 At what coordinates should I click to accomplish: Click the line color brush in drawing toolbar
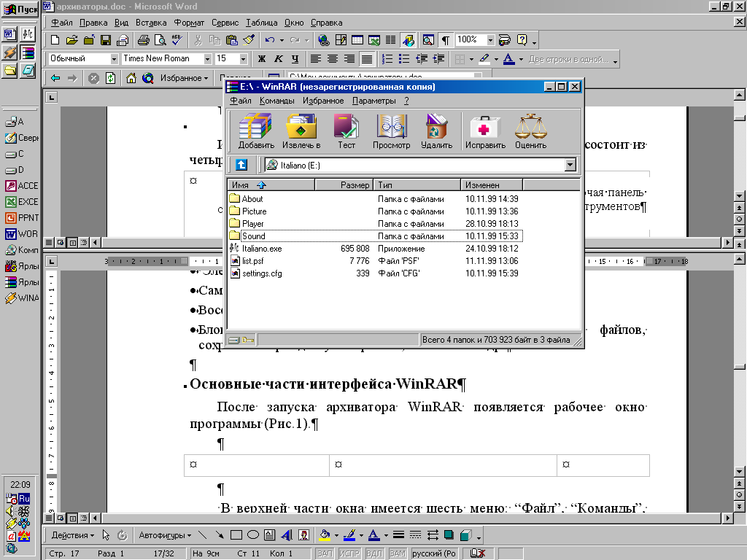[x=349, y=535]
